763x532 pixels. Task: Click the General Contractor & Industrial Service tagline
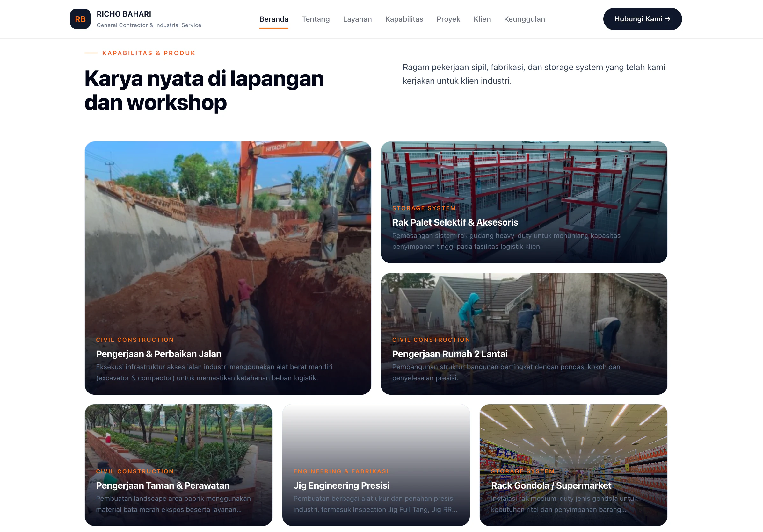pyautogui.click(x=149, y=25)
